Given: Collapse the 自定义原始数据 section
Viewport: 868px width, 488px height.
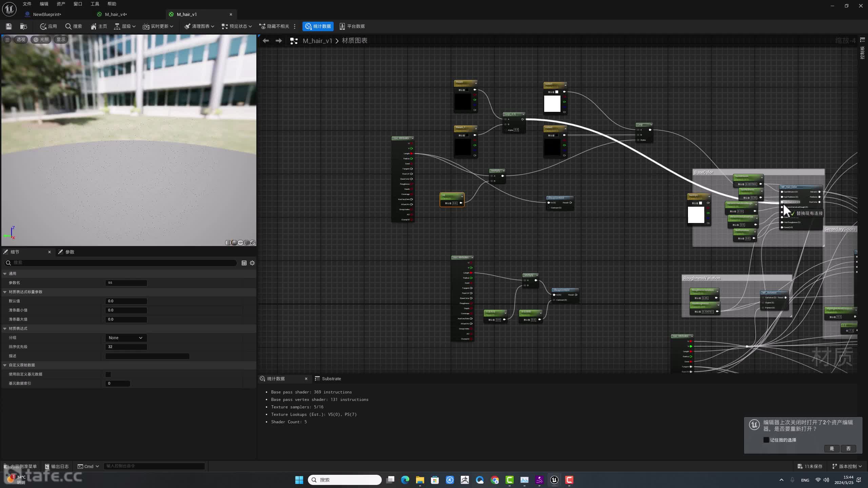Looking at the screenshot, I should tap(5, 365).
